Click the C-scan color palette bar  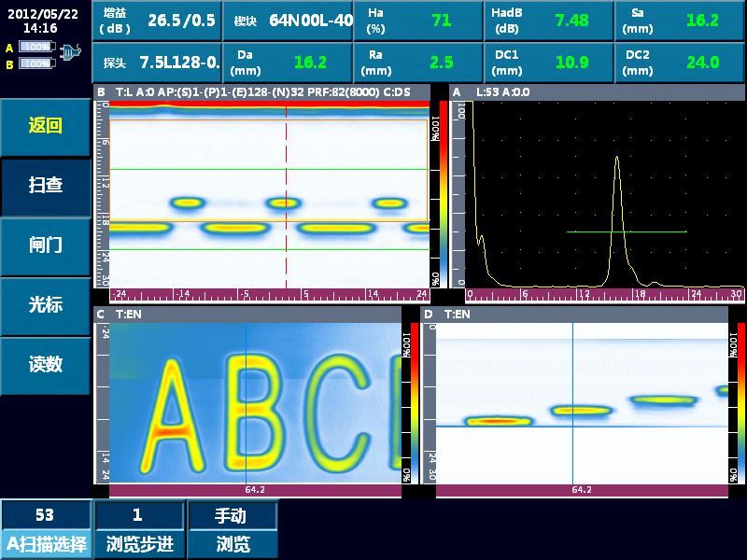pyautogui.click(x=406, y=403)
